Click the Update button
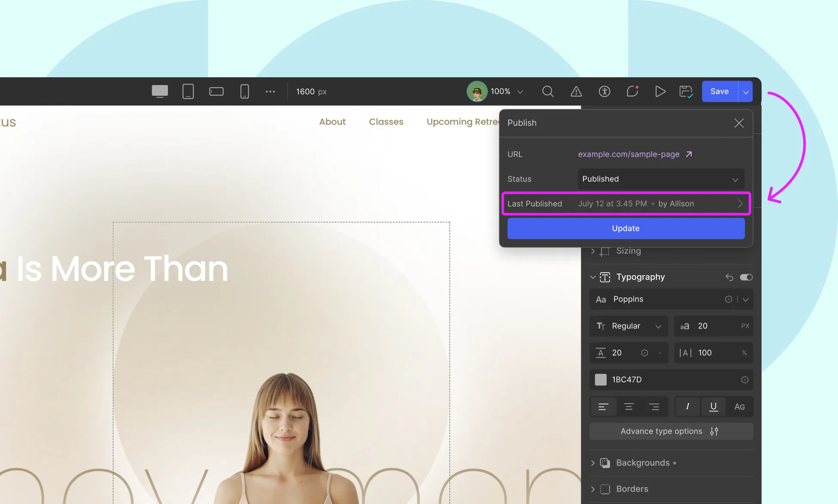838x504 pixels. pyautogui.click(x=625, y=228)
